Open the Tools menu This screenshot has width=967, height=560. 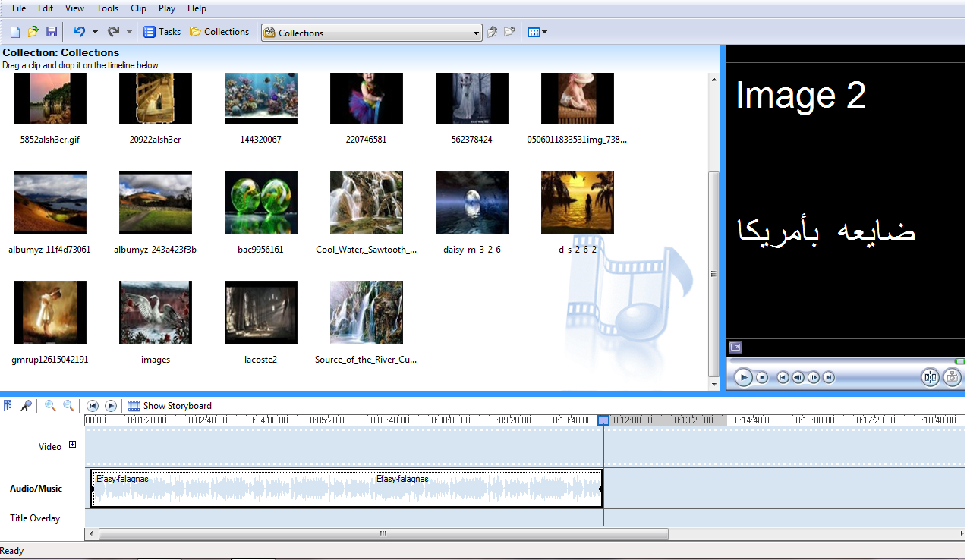(x=107, y=8)
